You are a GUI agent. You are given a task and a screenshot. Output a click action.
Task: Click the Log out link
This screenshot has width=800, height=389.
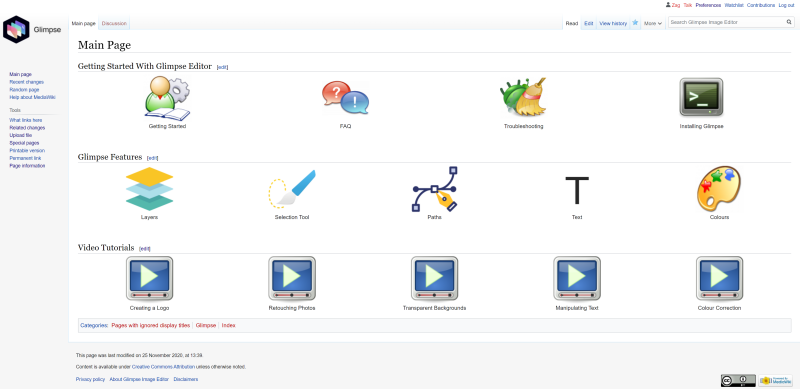pos(786,5)
